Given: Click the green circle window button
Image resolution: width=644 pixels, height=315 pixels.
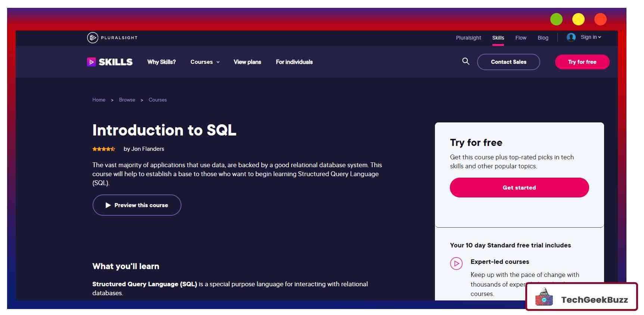Looking at the screenshot, I should tap(556, 19).
